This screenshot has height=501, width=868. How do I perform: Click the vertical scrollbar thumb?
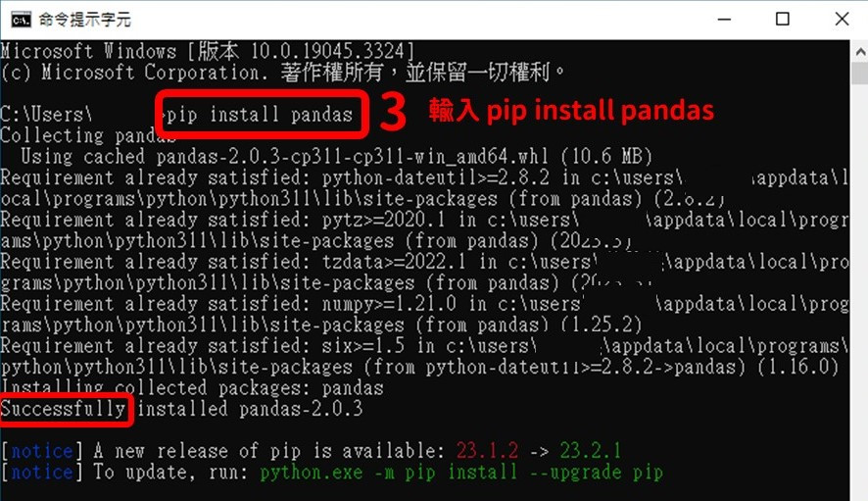860,74
